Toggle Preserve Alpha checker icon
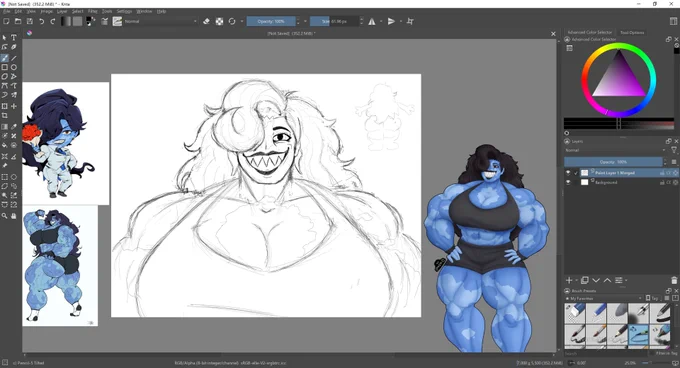The height and width of the screenshot is (368, 680). click(x=219, y=21)
